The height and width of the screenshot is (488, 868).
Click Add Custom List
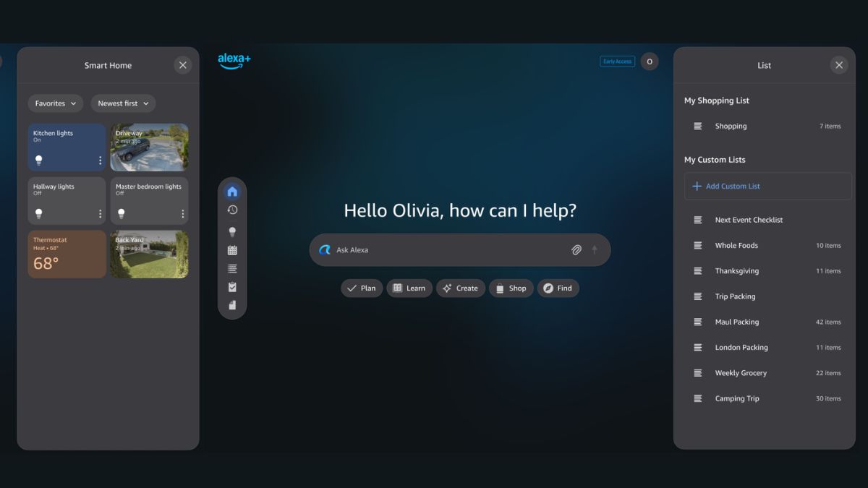tap(767, 186)
